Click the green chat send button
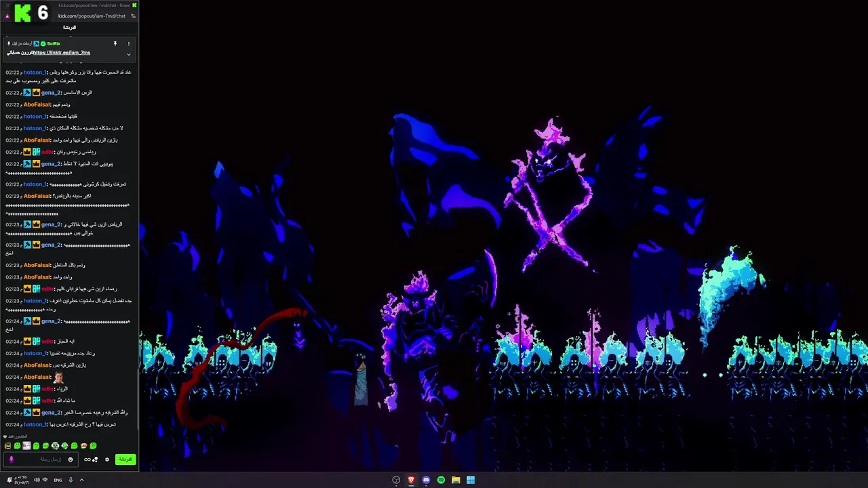 click(125, 460)
